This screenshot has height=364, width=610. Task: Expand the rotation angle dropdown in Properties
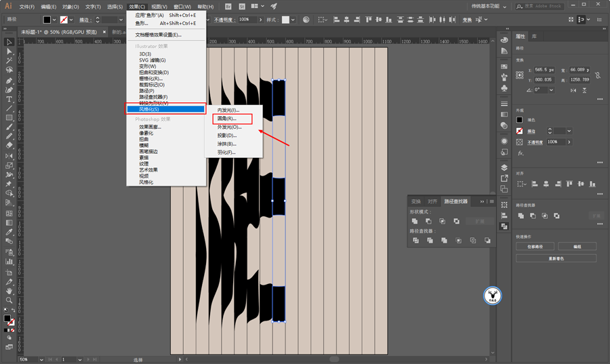point(551,89)
